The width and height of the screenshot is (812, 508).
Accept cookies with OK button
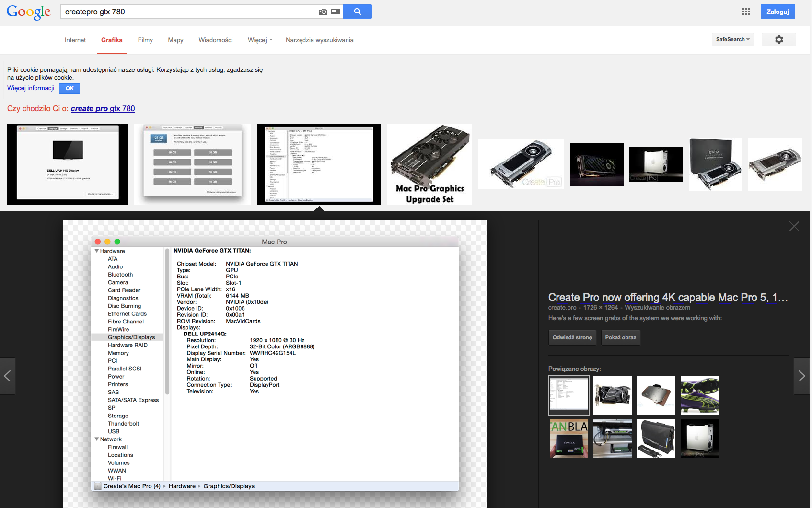(x=70, y=88)
